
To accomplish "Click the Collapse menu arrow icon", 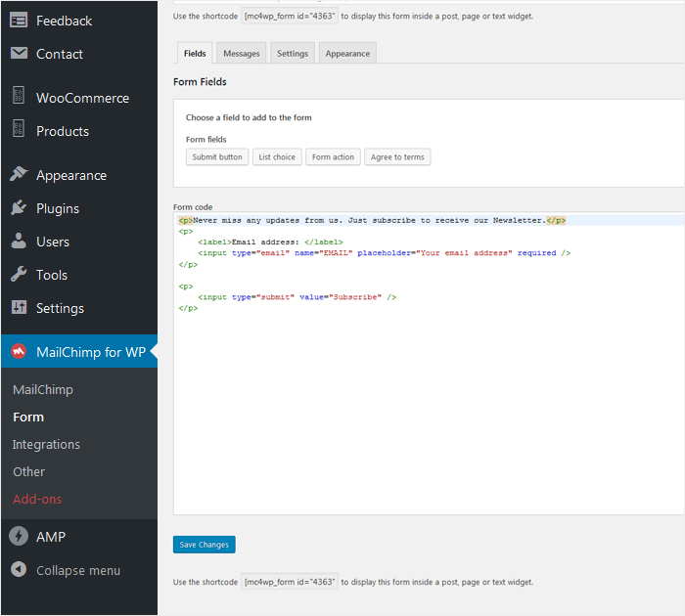I will (x=19, y=569).
